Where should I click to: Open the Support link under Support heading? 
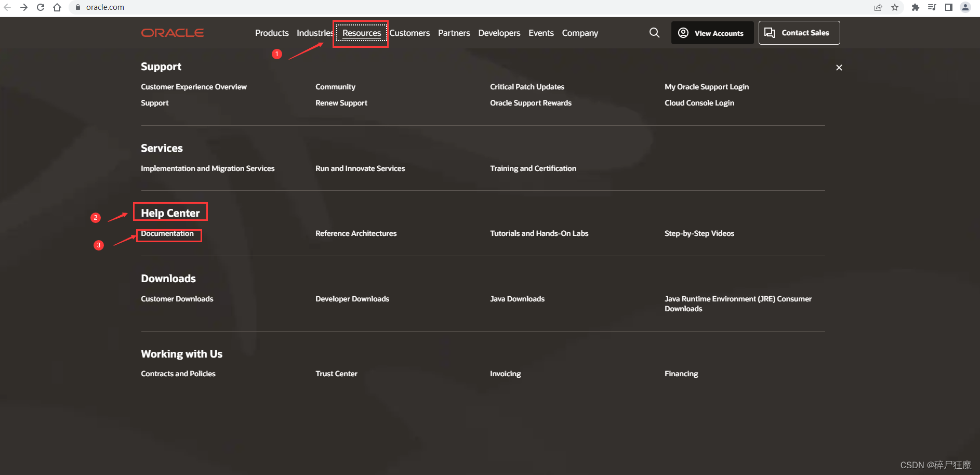point(155,103)
